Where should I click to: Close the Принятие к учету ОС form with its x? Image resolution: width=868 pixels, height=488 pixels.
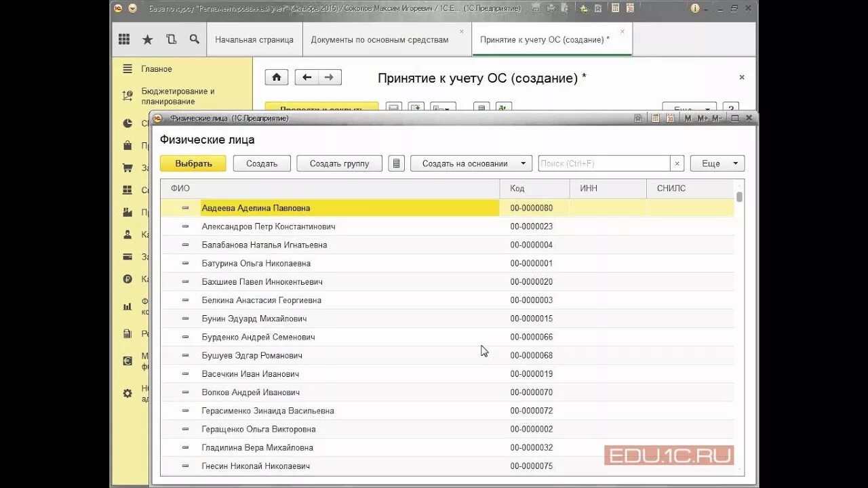(x=742, y=77)
